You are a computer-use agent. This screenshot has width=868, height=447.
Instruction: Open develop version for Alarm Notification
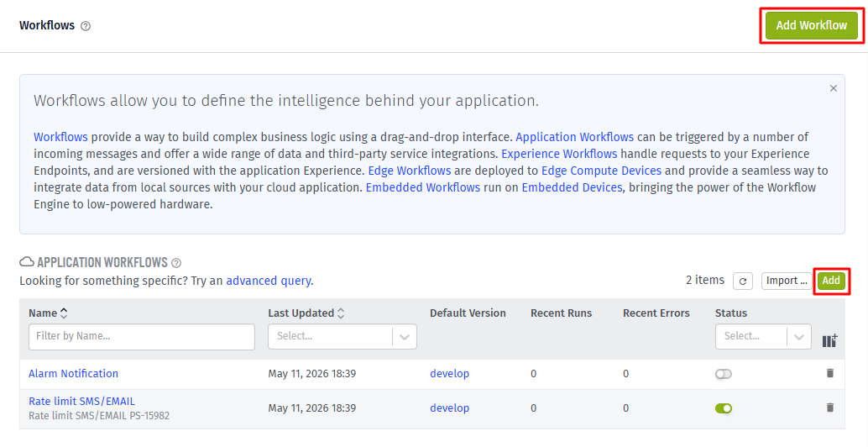[x=449, y=373]
